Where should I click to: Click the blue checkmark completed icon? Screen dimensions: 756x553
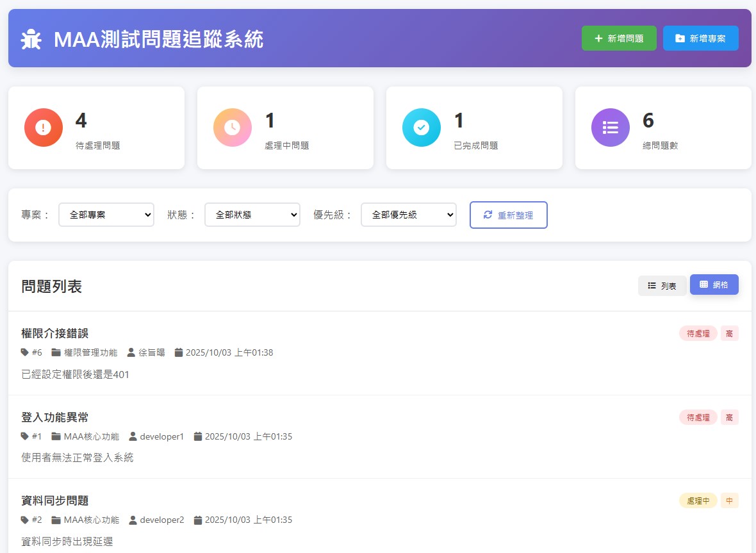point(422,128)
